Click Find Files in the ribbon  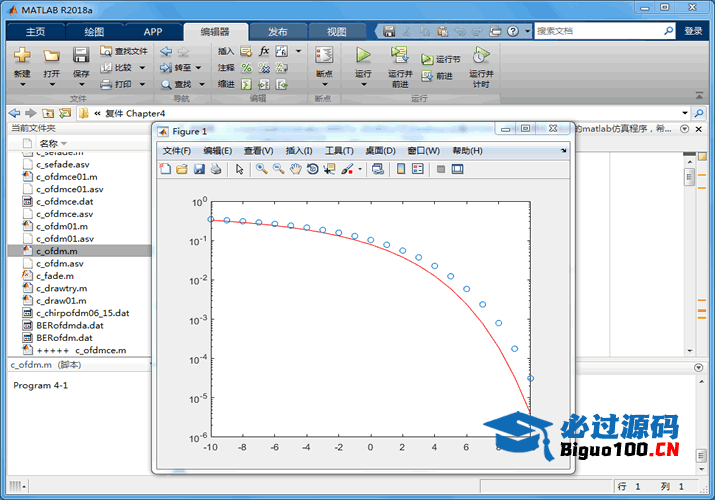(x=124, y=51)
